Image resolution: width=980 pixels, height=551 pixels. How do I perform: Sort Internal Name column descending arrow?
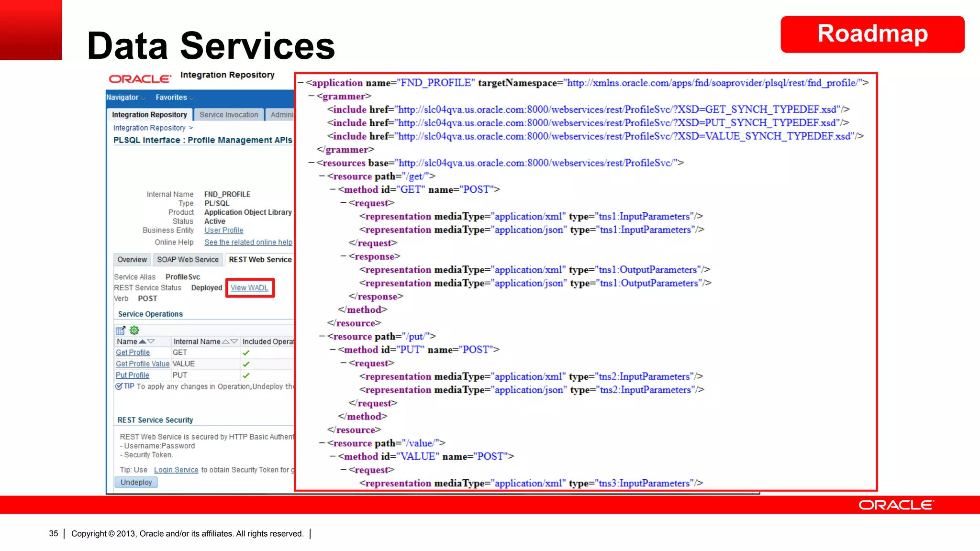click(234, 342)
